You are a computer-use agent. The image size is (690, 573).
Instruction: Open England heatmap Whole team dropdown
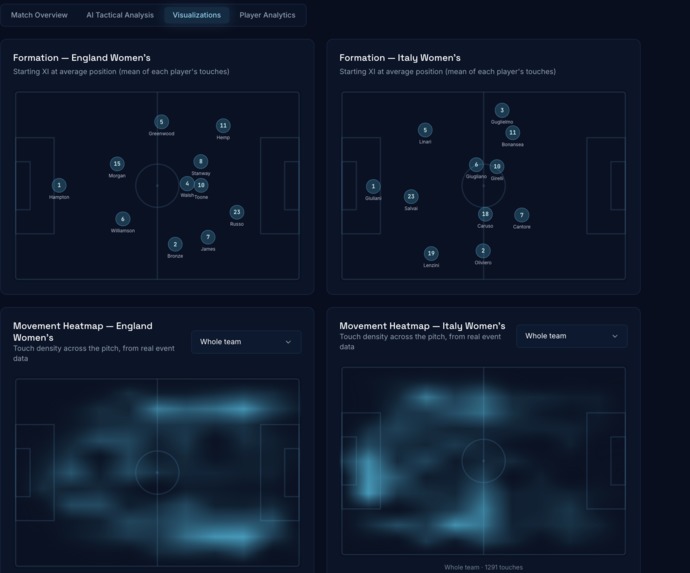pyautogui.click(x=246, y=342)
